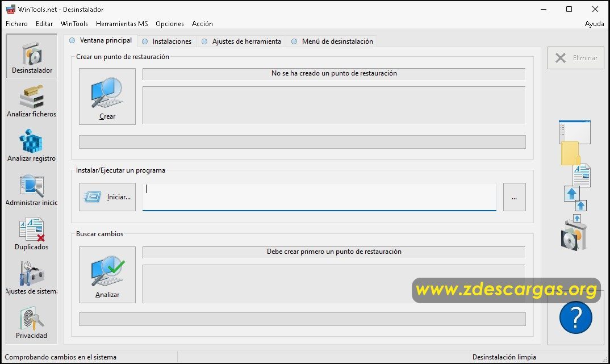The width and height of the screenshot is (610, 364).
Task: Open the Analizar registro tool
Action: 32,145
